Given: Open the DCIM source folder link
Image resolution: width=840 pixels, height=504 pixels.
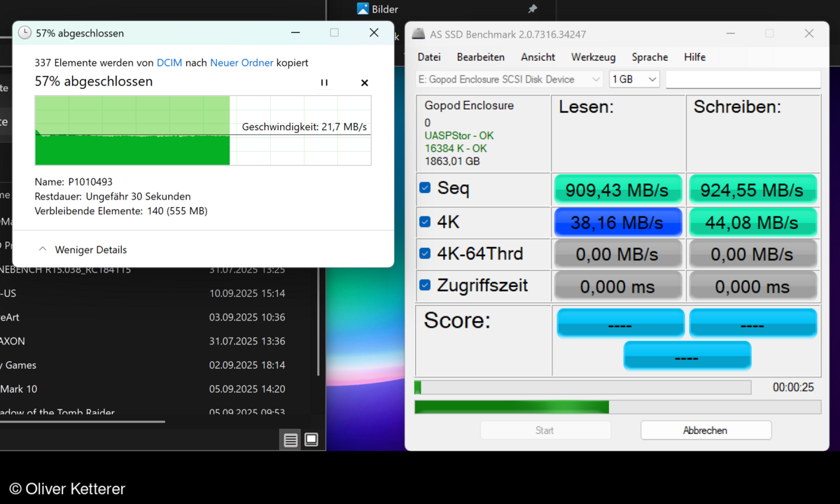Looking at the screenshot, I should click(x=169, y=62).
